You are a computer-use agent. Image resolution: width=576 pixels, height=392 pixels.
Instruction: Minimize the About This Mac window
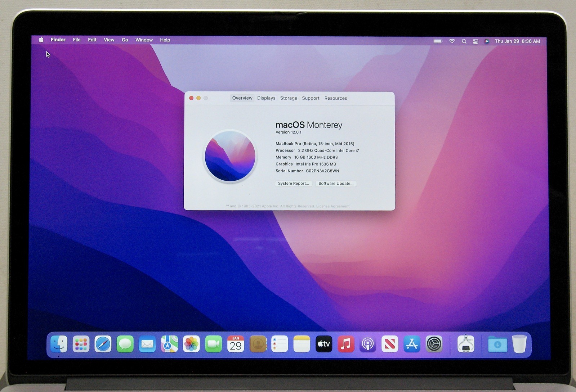tap(198, 98)
